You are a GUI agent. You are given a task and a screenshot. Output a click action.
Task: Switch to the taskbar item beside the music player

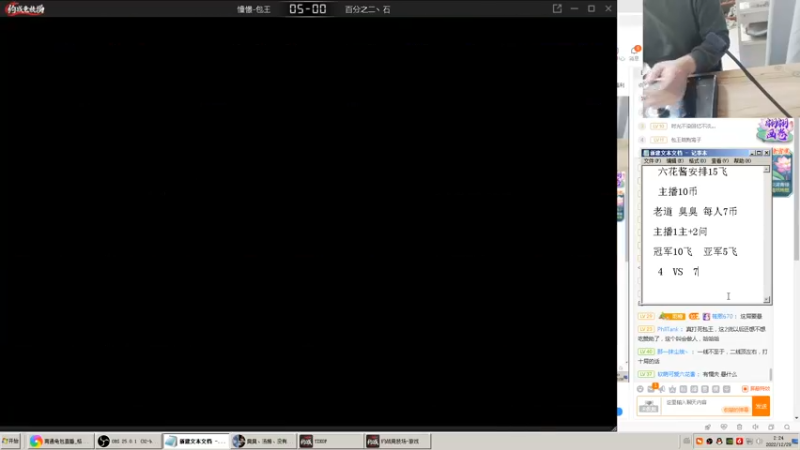click(x=330, y=441)
